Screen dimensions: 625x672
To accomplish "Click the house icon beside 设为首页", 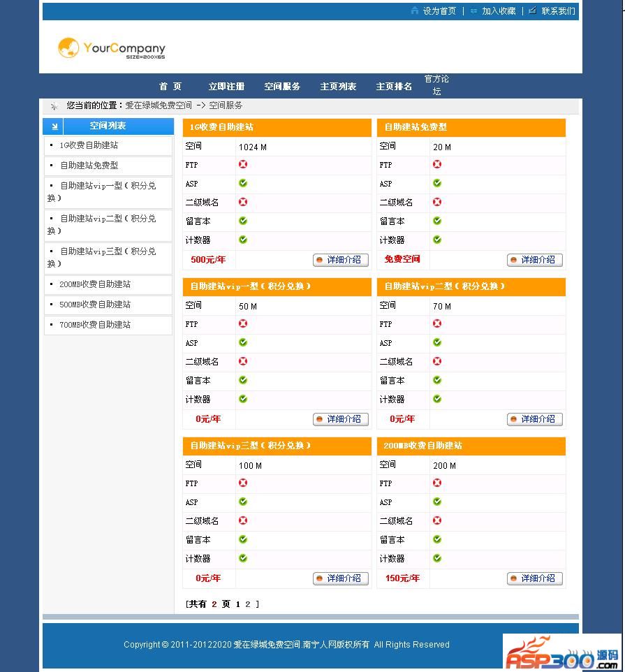I will pyautogui.click(x=414, y=10).
